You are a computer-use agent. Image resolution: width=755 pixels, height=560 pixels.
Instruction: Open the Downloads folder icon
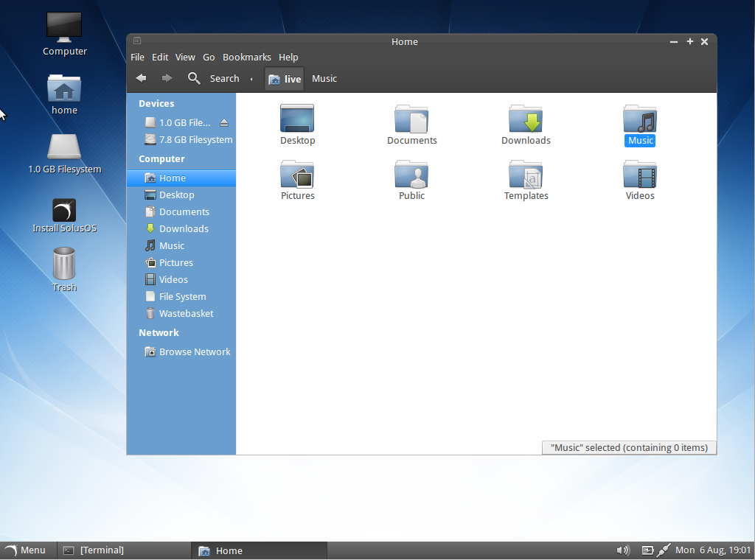pyautogui.click(x=526, y=118)
